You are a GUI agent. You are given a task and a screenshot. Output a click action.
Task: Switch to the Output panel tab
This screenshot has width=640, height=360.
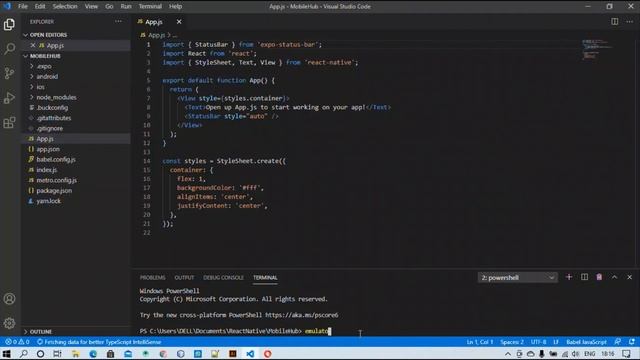click(x=184, y=278)
